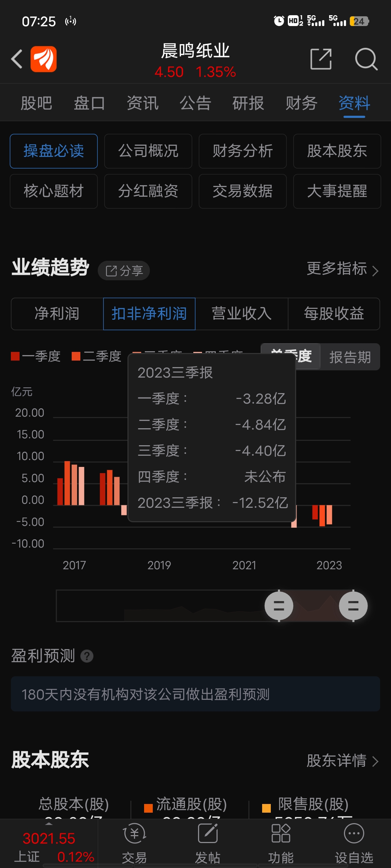391x868 pixels.
Task: Tap the 交易 yen icon
Action: click(134, 833)
